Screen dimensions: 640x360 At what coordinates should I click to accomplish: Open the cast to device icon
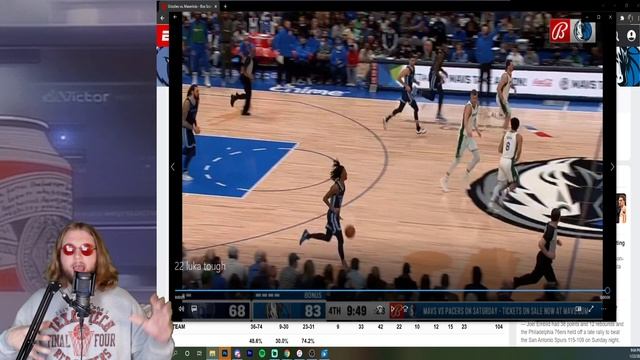coord(578,309)
